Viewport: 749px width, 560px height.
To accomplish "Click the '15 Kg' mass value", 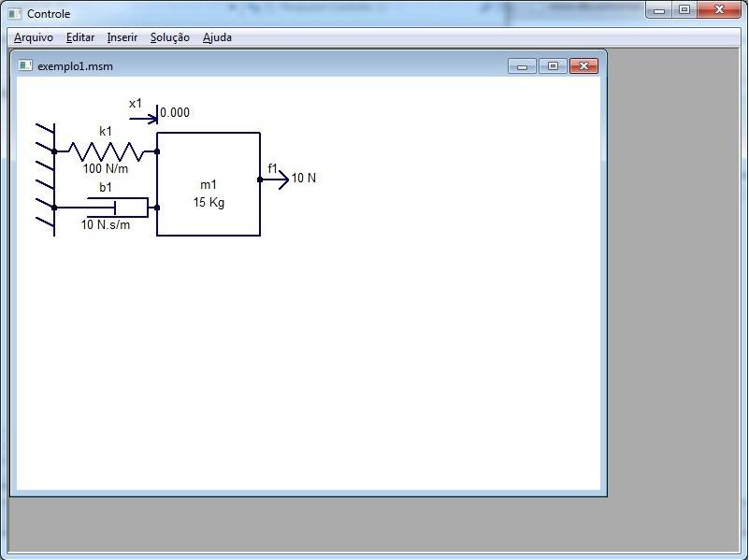I will point(209,203).
